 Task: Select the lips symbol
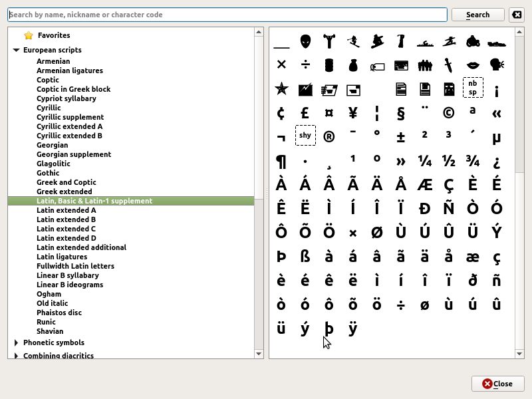472,65
